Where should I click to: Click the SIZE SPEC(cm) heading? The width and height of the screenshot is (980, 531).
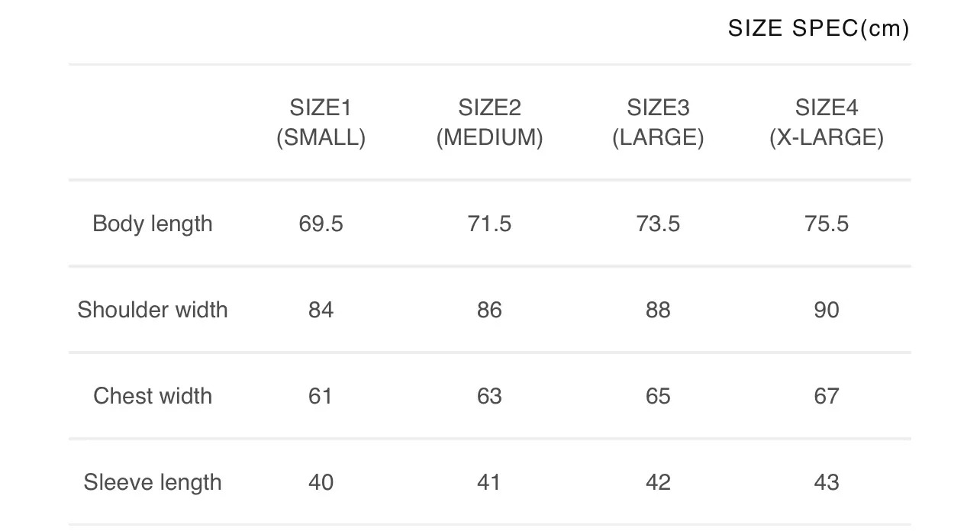[818, 28]
